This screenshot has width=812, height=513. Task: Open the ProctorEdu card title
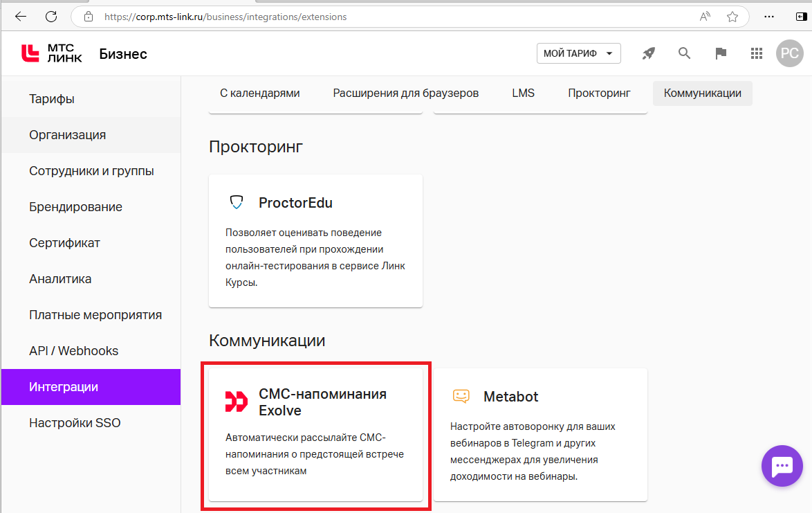pyautogui.click(x=296, y=203)
